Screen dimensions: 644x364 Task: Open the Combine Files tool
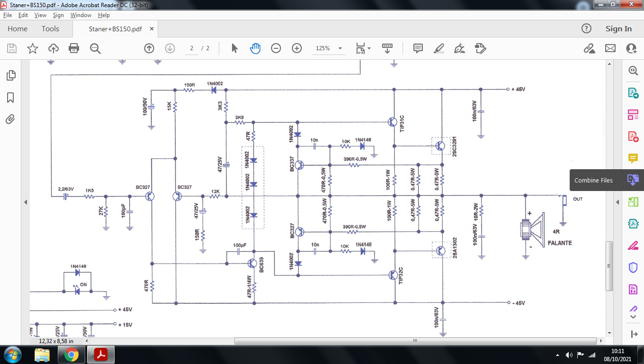(x=633, y=180)
